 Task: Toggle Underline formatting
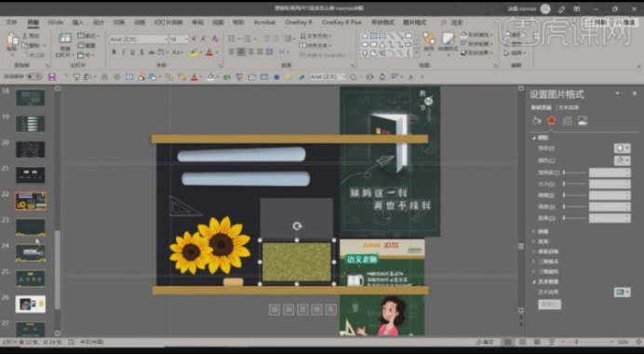(132, 52)
